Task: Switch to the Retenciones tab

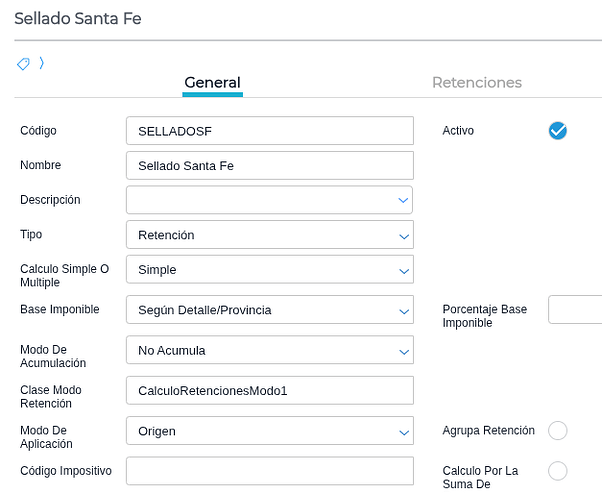Action: pyautogui.click(x=476, y=83)
